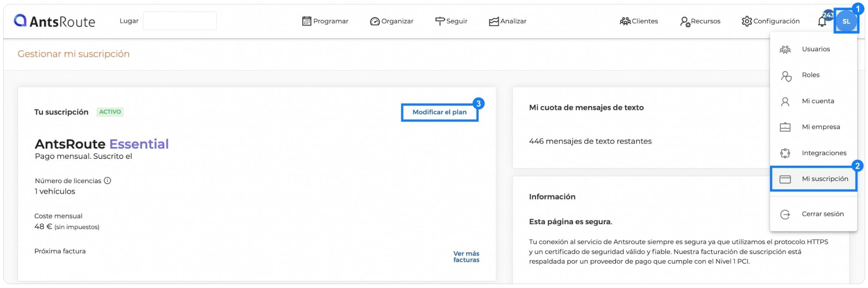Click the Gestionar mi suscripción heading
868x288 pixels.
(73, 54)
